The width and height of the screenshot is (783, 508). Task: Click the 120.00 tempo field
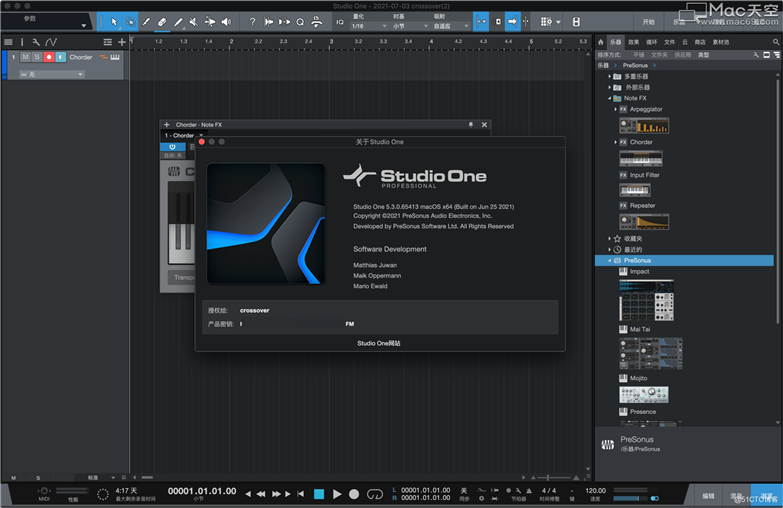pyautogui.click(x=595, y=491)
